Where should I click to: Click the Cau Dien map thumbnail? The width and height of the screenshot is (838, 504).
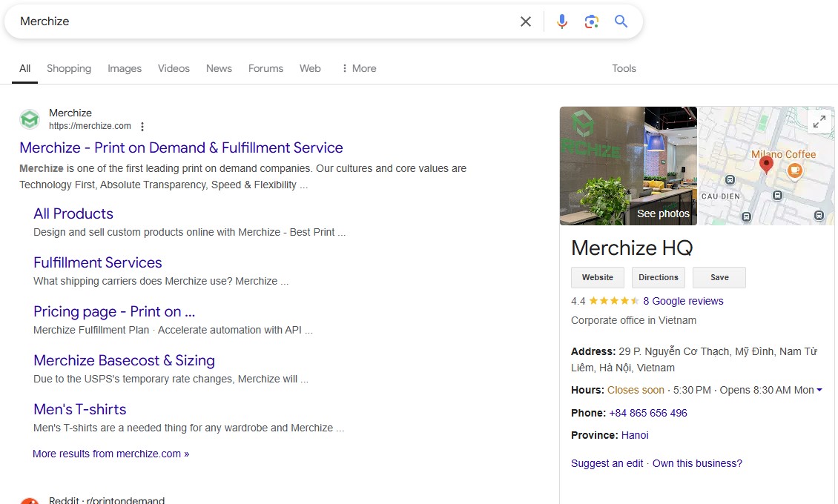[766, 165]
